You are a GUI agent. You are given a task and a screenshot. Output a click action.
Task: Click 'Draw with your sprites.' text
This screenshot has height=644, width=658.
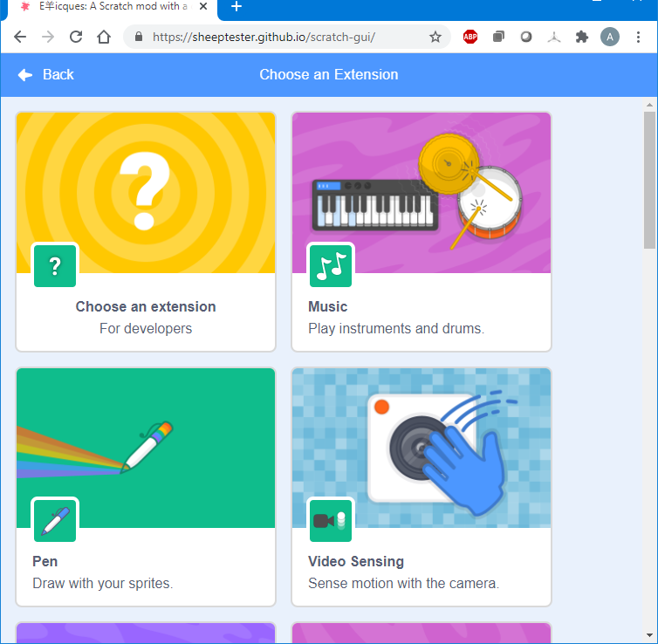(103, 583)
